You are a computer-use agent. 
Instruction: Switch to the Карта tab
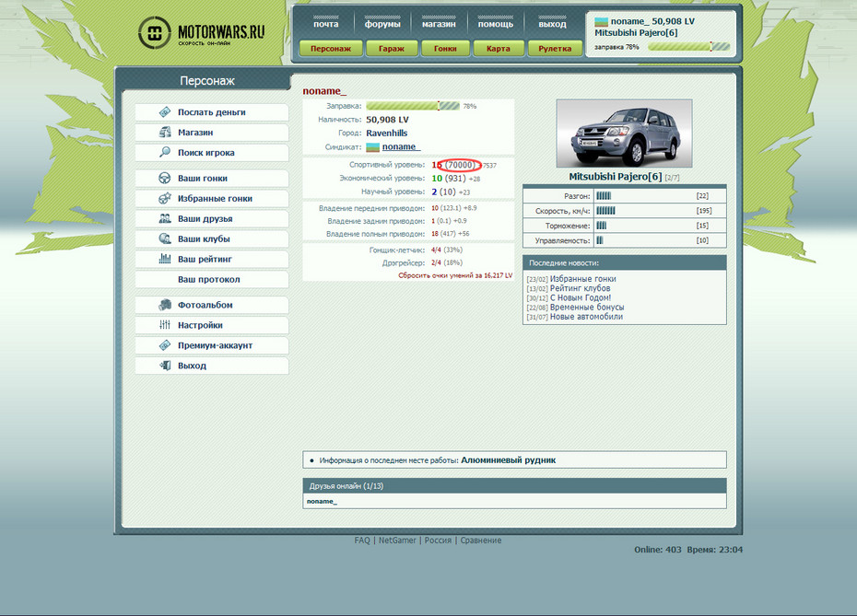(498, 49)
